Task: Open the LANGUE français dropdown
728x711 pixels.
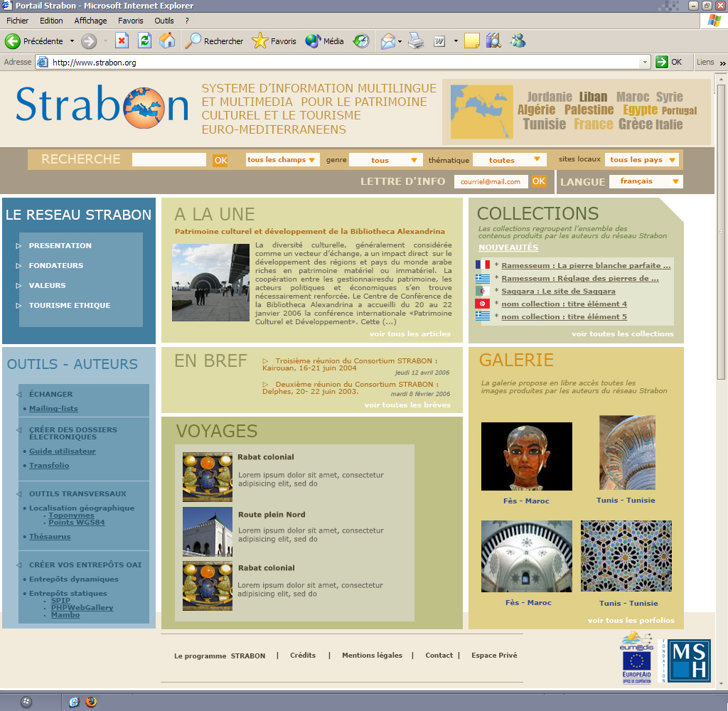Action: [x=646, y=181]
